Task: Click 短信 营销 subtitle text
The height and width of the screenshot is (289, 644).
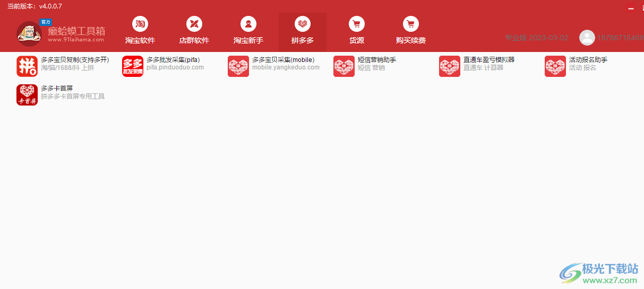Action: click(372, 68)
